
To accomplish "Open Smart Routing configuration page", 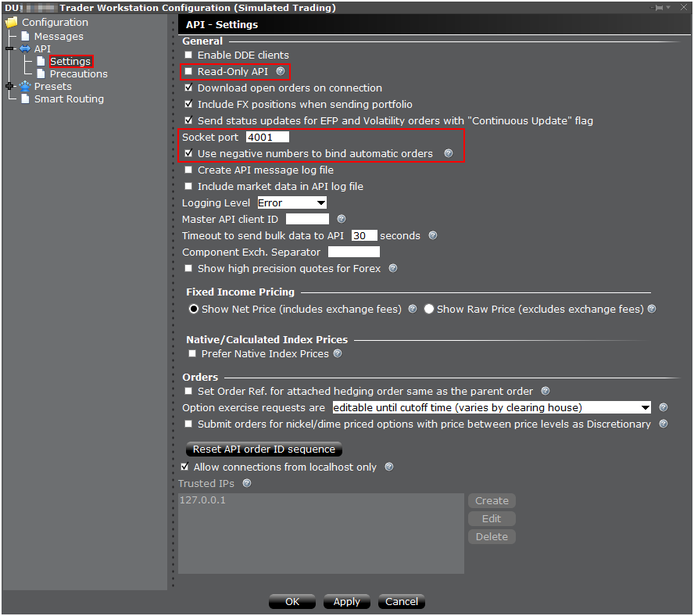I will 68,99.
